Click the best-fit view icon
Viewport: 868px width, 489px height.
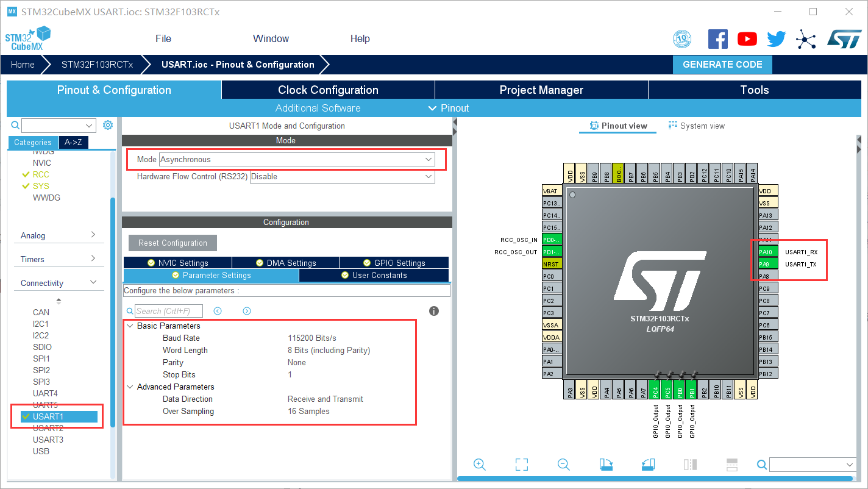point(521,464)
